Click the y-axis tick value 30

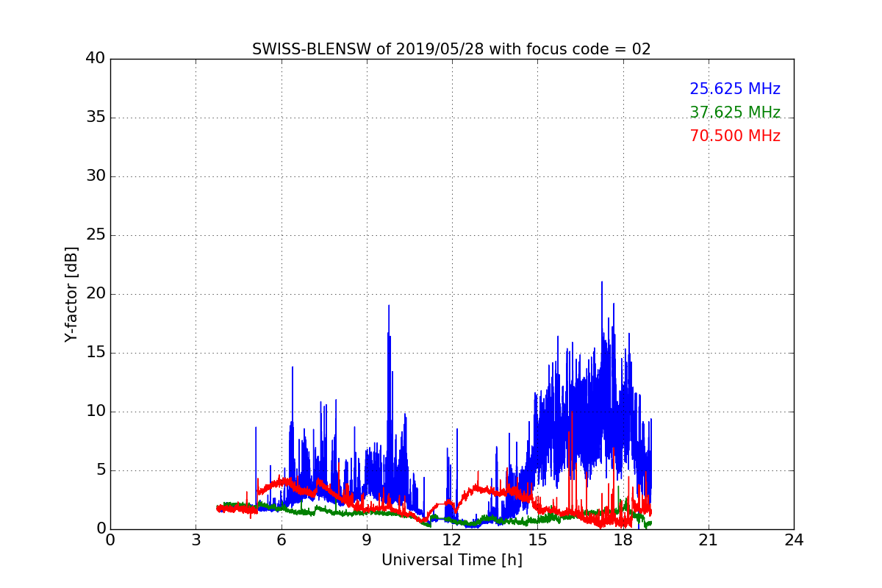95,176
